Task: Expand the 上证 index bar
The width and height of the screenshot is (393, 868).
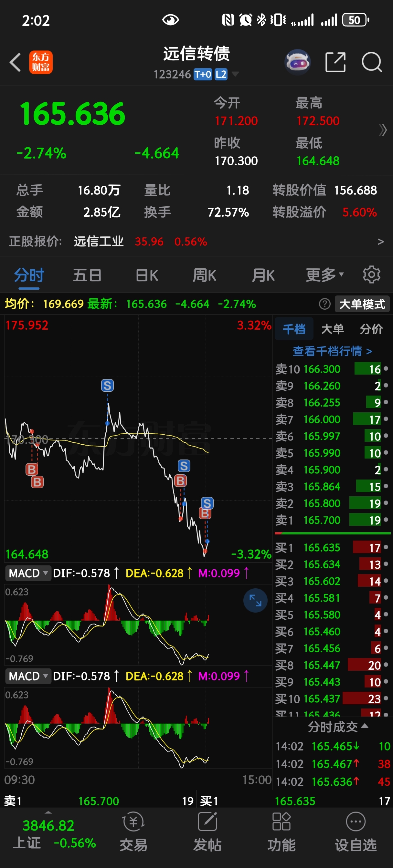Action: coord(48,812)
